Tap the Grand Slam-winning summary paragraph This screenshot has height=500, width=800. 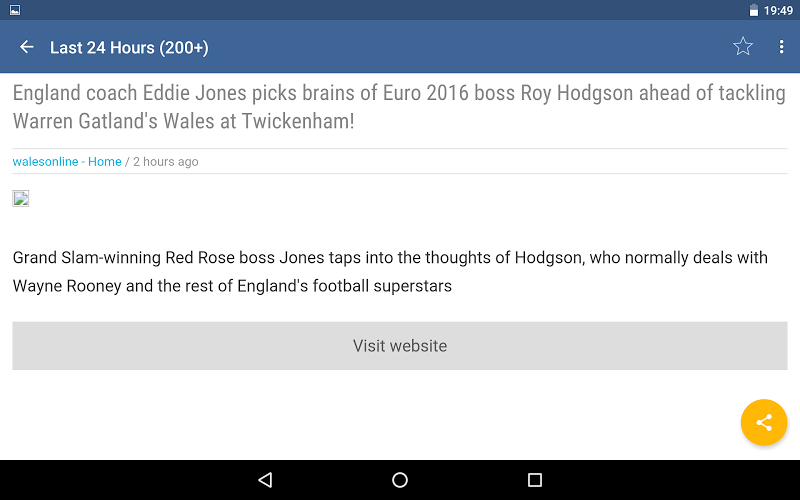390,271
